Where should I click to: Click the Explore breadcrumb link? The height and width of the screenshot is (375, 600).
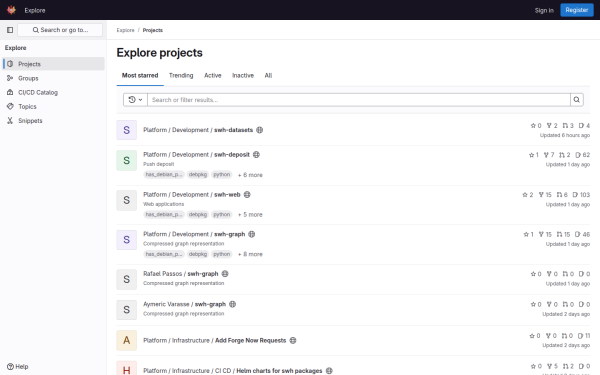pyautogui.click(x=126, y=30)
